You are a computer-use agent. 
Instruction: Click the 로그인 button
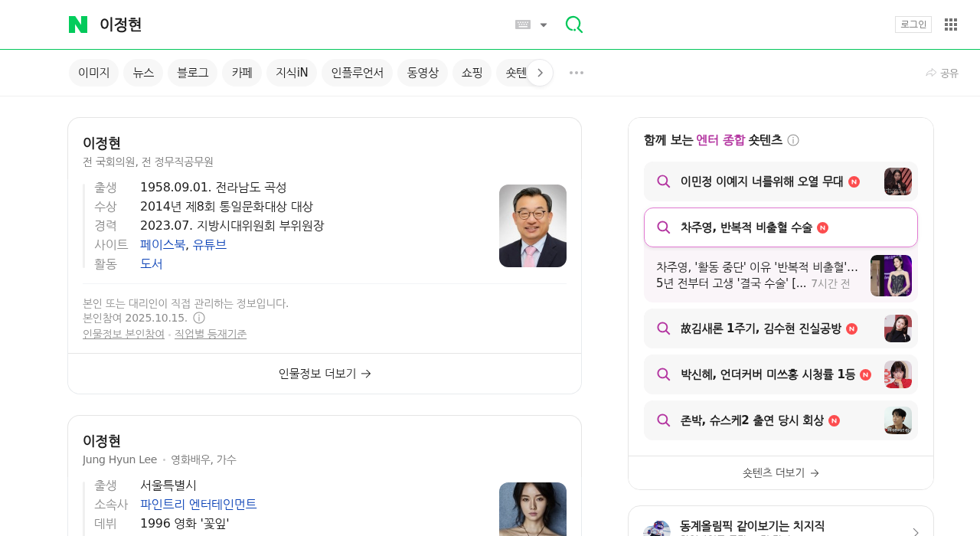point(913,24)
